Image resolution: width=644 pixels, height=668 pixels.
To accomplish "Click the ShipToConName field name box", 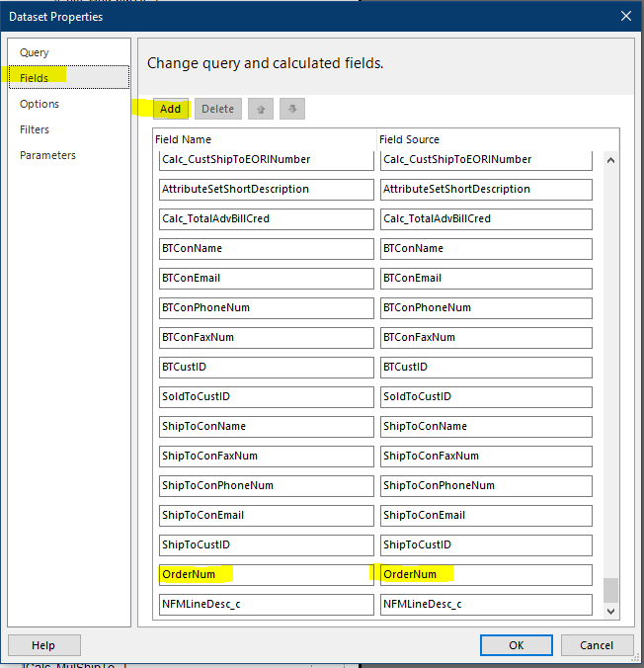I will [x=267, y=427].
